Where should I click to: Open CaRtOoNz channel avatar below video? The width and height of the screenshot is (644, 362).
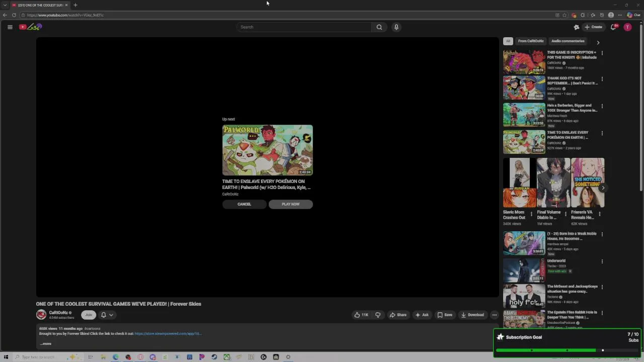41,315
